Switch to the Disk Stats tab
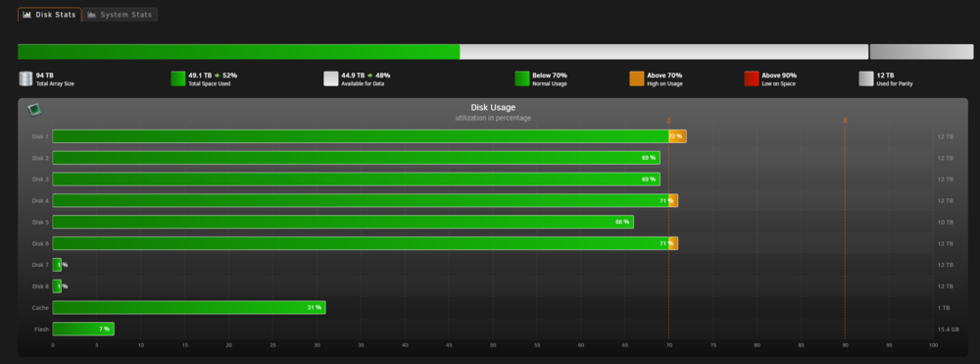The width and height of the screenshot is (980, 364). 49,15
